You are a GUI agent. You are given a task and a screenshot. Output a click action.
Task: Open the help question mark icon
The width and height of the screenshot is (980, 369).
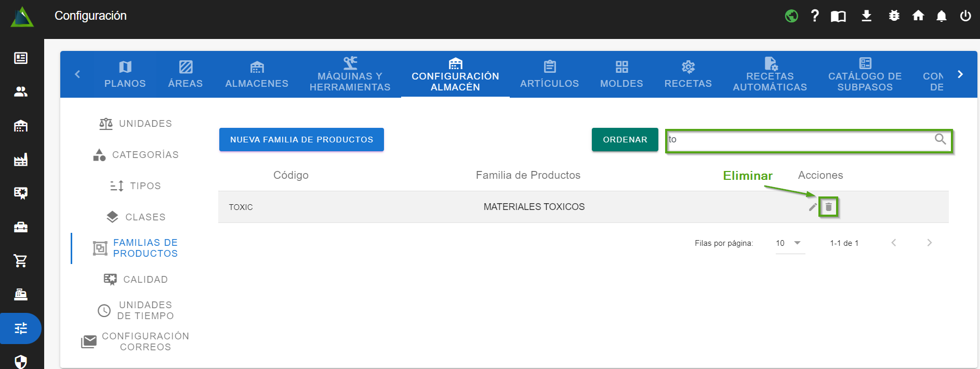pos(815,16)
